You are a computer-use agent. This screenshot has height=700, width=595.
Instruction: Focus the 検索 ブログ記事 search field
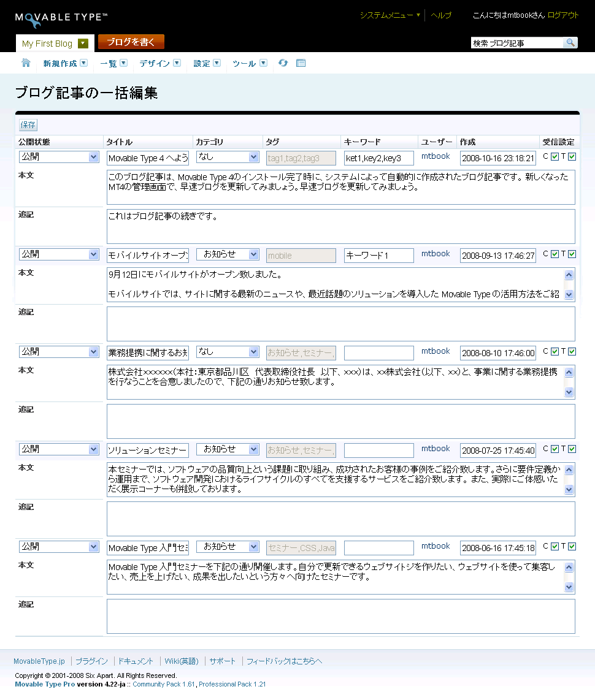[x=517, y=43]
